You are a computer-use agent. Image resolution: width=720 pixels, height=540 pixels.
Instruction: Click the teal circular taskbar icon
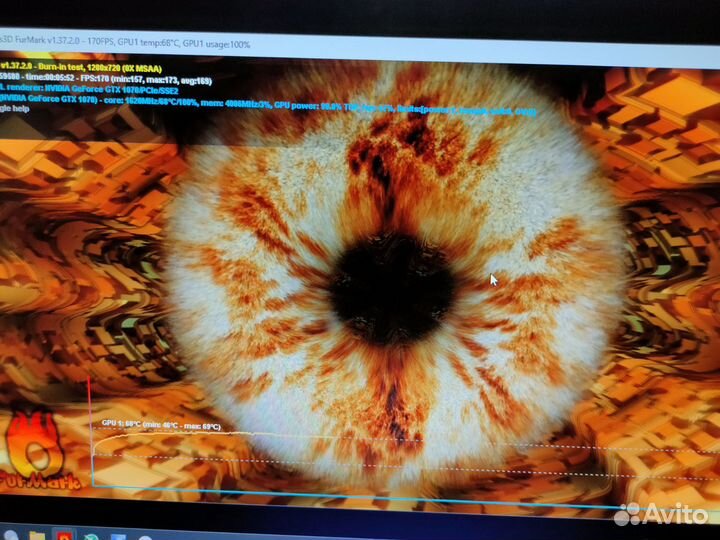(92, 532)
